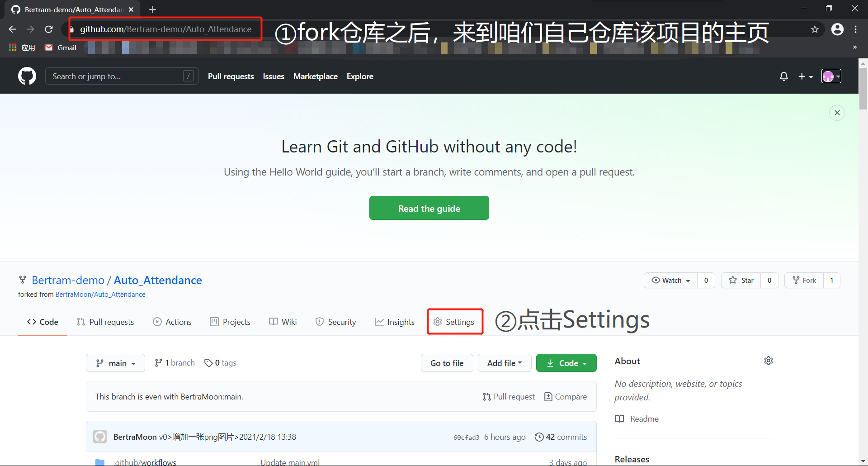
Task: Switch to the Actions tab
Action: point(172,322)
